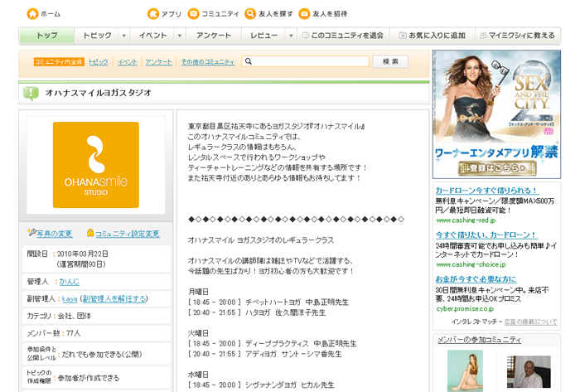Click the アンケート search scope link
The image size is (580, 392).
[x=159, y=62]
